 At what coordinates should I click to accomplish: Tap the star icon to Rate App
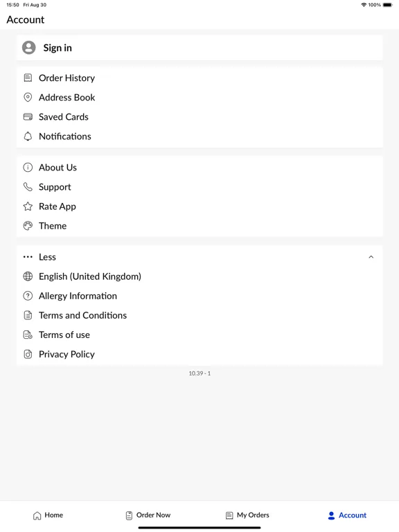tap(28, 206)
